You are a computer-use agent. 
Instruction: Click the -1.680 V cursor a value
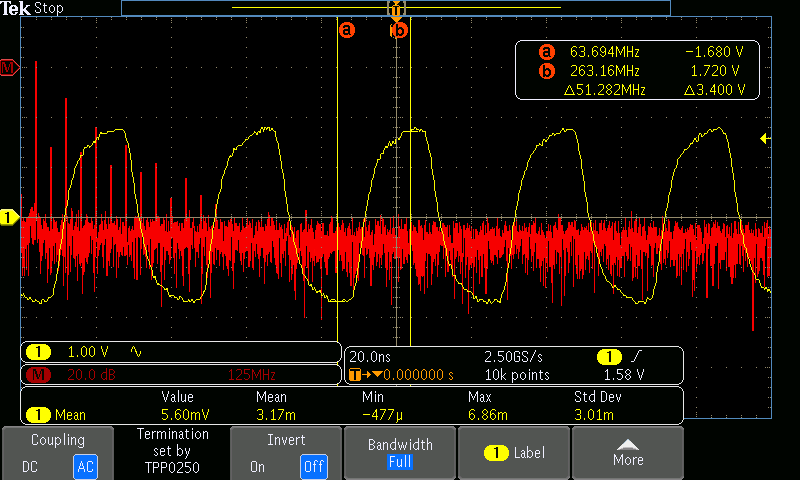click(x=714, y=52)
